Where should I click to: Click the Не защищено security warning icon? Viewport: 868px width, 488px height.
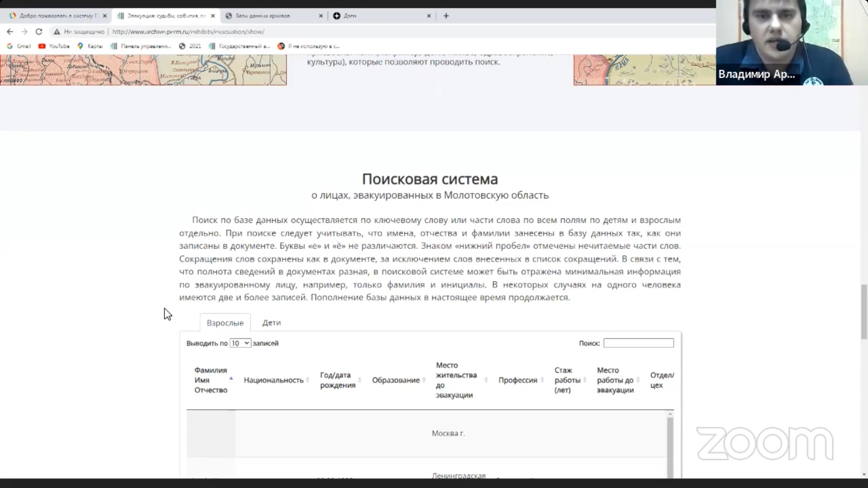tap(57, 32)
